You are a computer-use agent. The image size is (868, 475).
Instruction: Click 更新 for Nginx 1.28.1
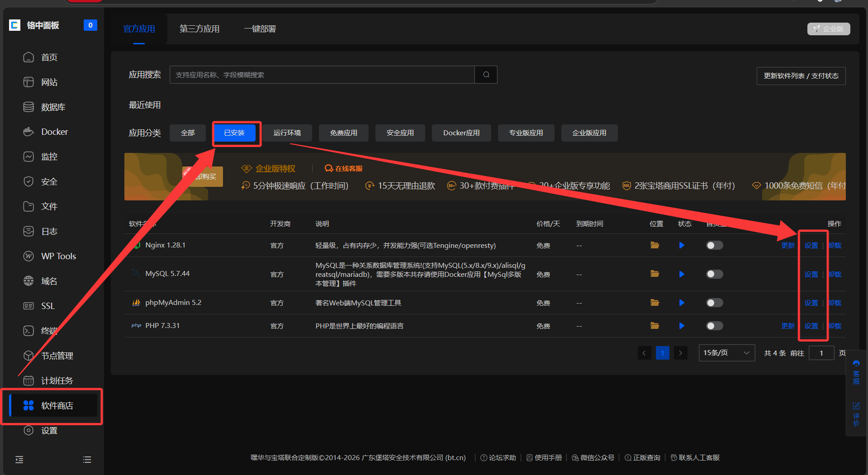788,246
